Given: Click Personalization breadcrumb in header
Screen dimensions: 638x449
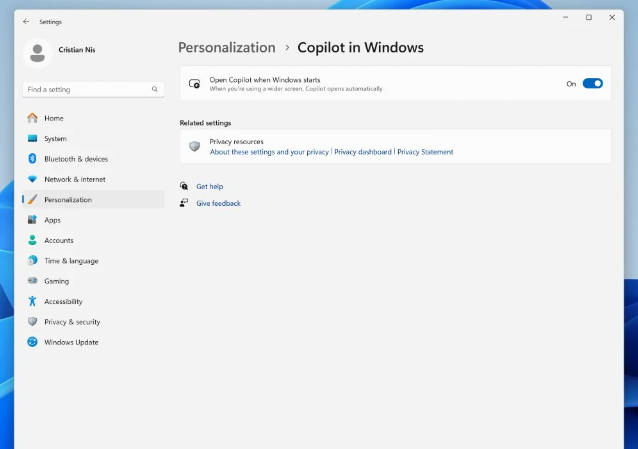Looking at the screenshot, I should click(227, 48).
